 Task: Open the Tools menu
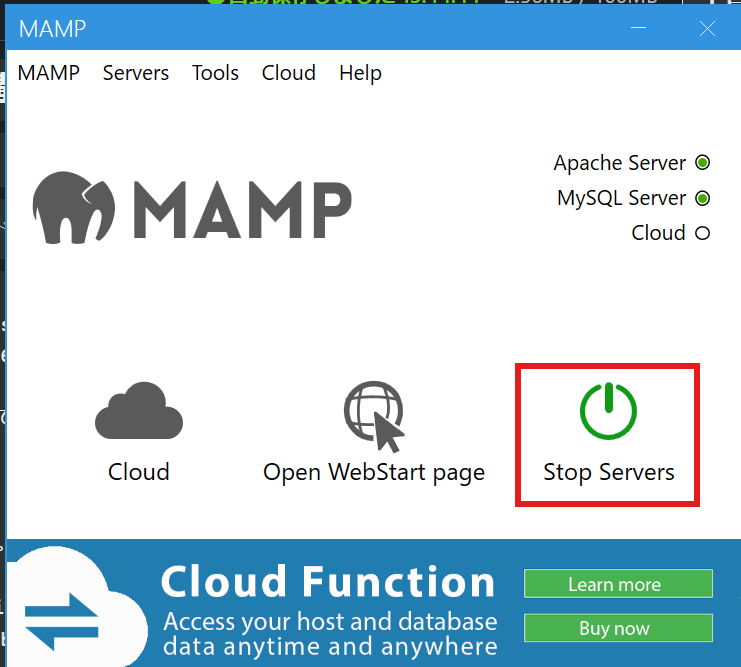215,73
